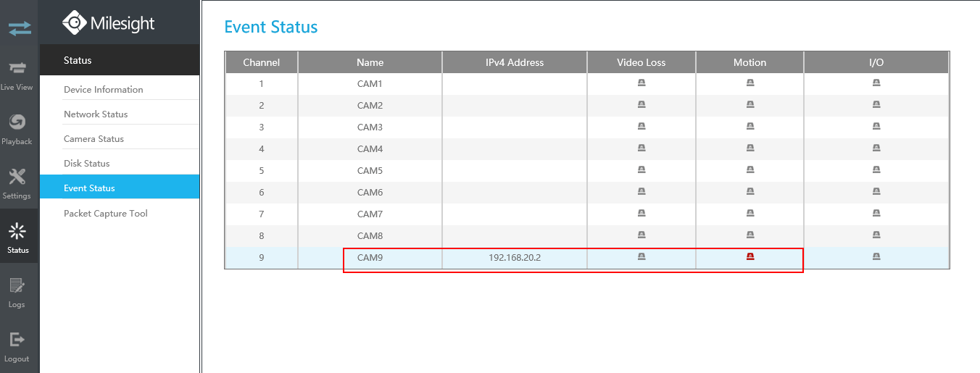Open Device Information page

[104, 90]
